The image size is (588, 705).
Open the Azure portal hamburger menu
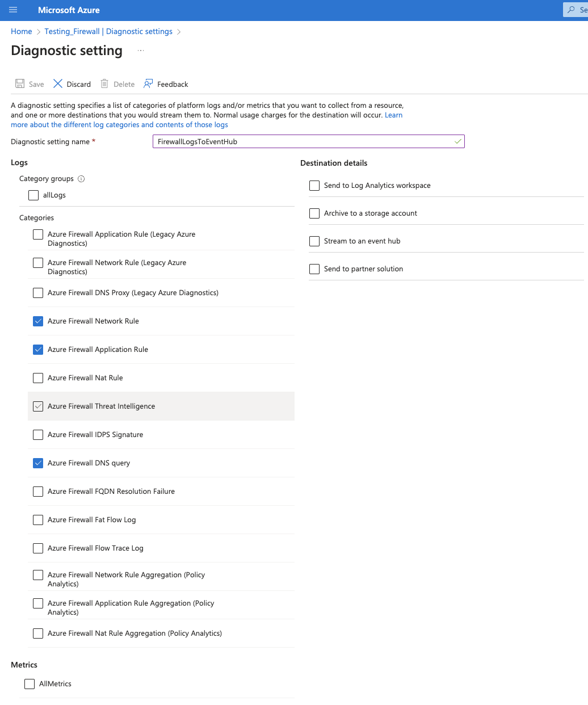(13, 10)
